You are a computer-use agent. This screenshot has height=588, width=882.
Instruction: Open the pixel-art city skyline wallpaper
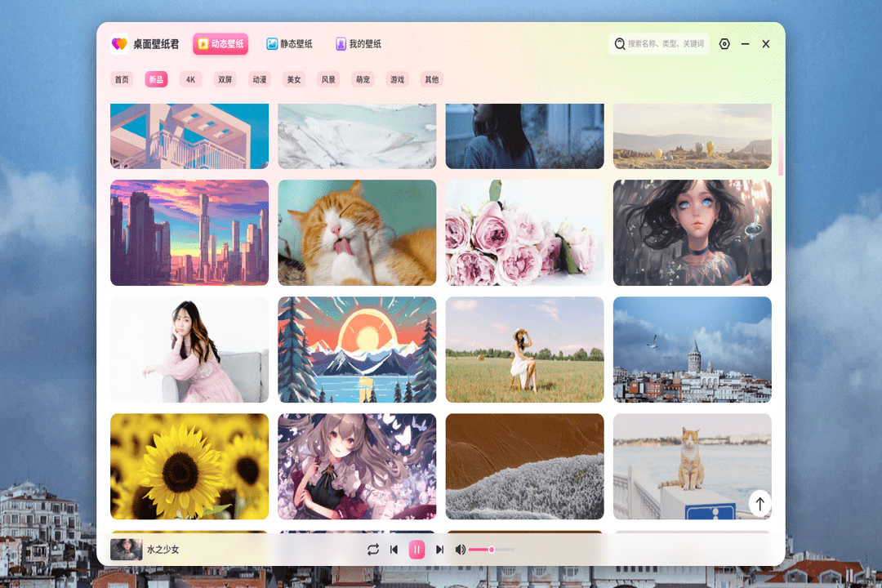point(189,233)
